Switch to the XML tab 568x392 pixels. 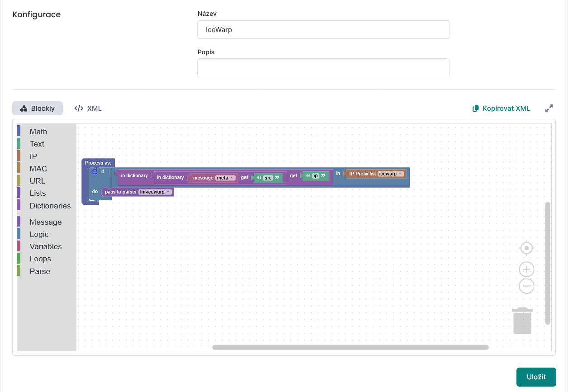[88, 109]
